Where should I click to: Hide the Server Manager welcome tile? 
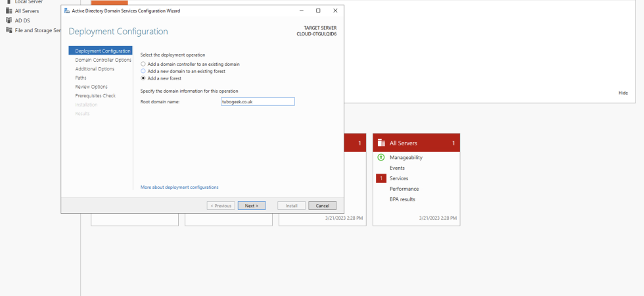623,93
